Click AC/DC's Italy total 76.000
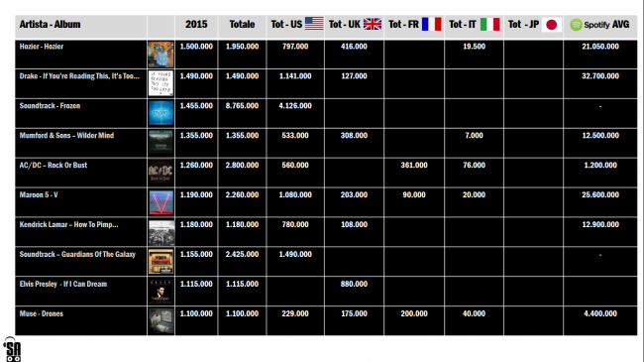Screen dimensions: 644x362 click(x=474, y=165)
